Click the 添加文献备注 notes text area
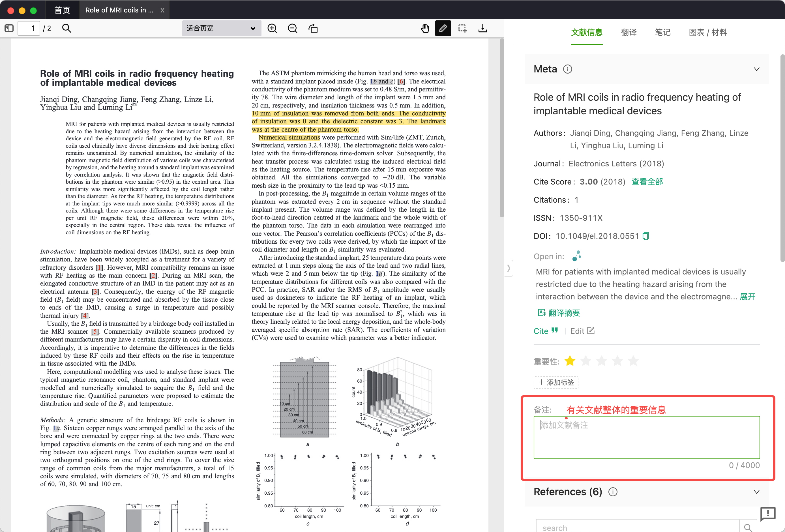The height and width of the screenshot is (532, 785). [x=647, y=437]
